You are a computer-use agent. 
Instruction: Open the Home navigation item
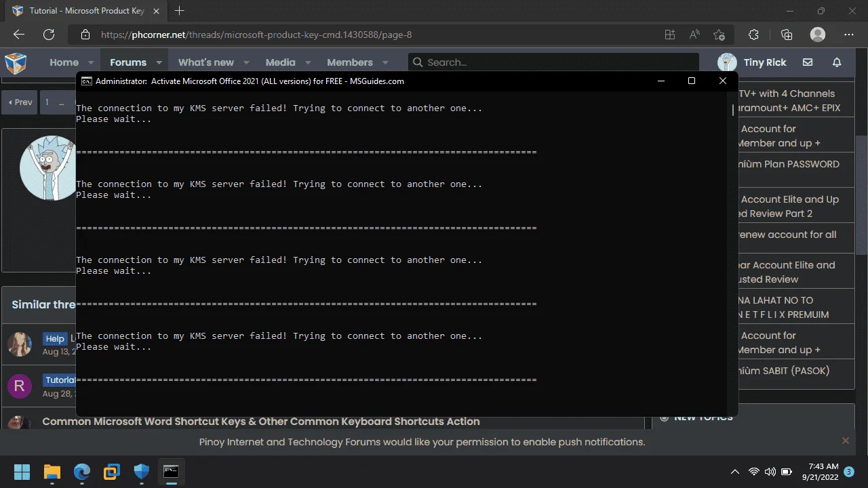64,62
